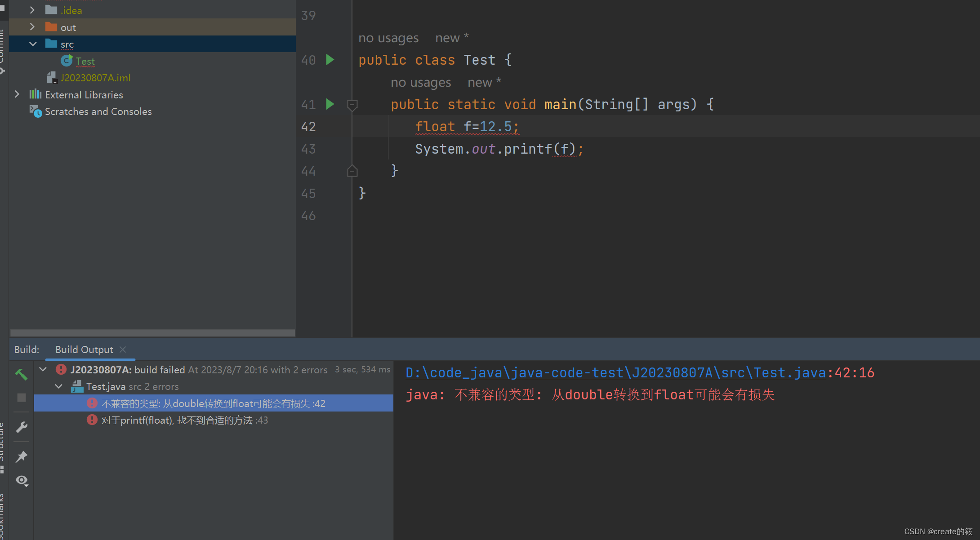
Task: Click the run gutter icon beside class Test
Action: 330,60
